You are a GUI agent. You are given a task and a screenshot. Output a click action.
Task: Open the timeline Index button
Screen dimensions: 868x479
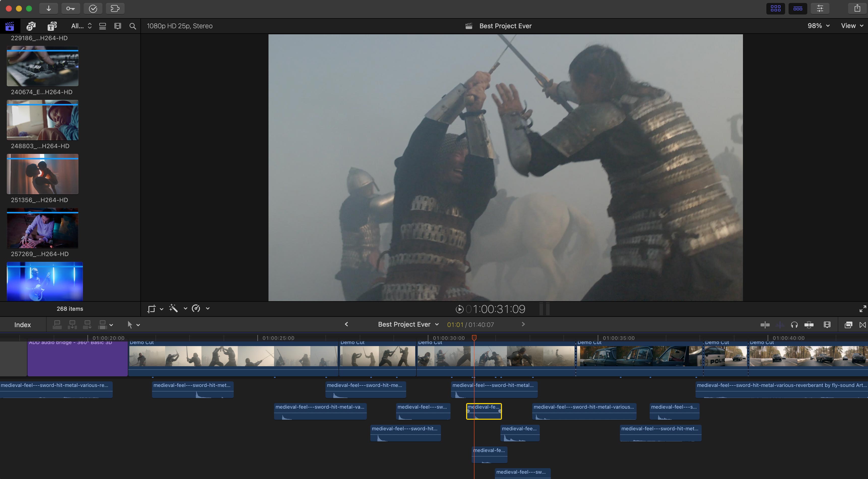click(23, 325)
